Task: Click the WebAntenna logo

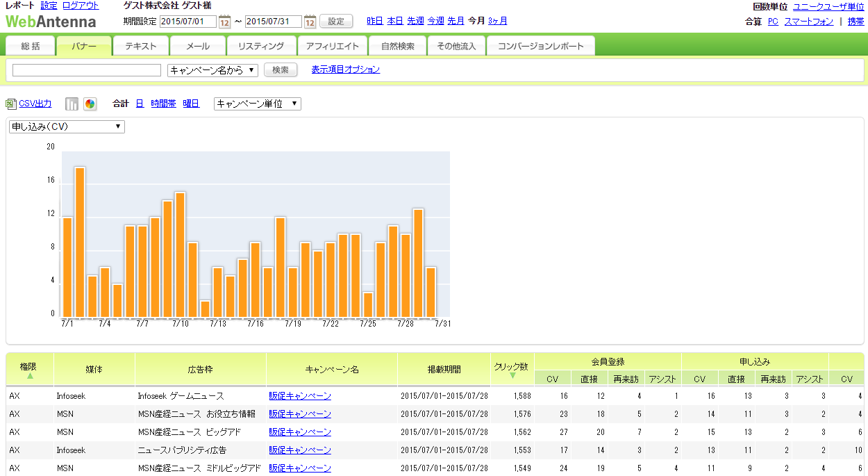Action: [x=51, y=21]
